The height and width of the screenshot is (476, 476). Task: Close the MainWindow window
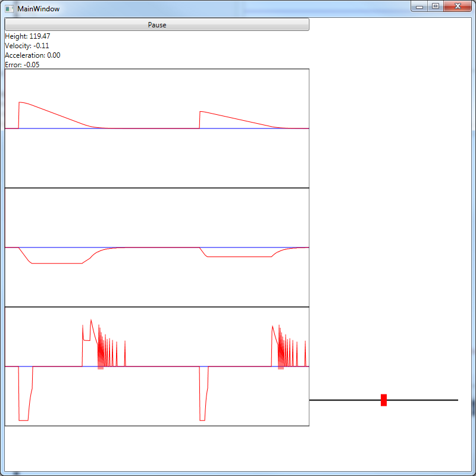pos(457,7)
